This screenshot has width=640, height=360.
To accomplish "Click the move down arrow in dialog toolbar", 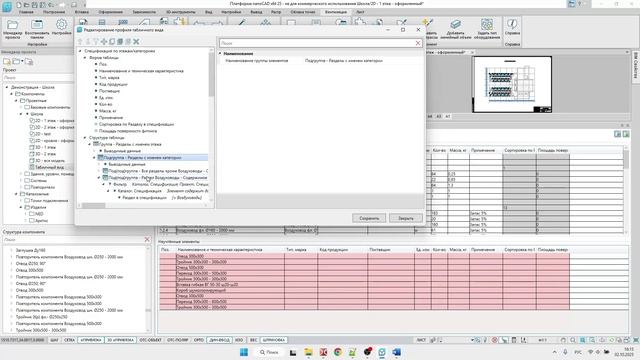I will [x=88, y=42].
